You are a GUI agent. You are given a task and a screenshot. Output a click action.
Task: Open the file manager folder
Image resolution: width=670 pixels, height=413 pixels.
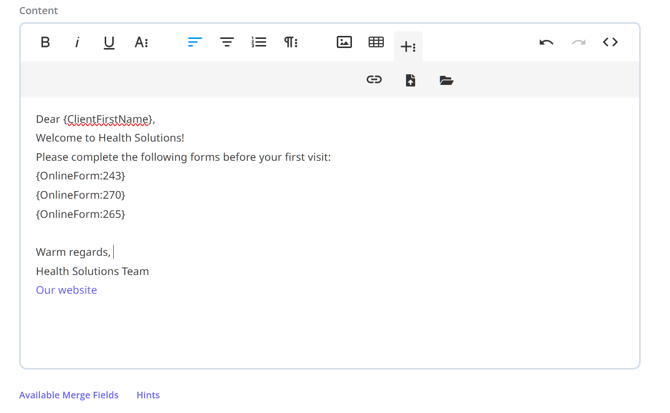(446, 80)
